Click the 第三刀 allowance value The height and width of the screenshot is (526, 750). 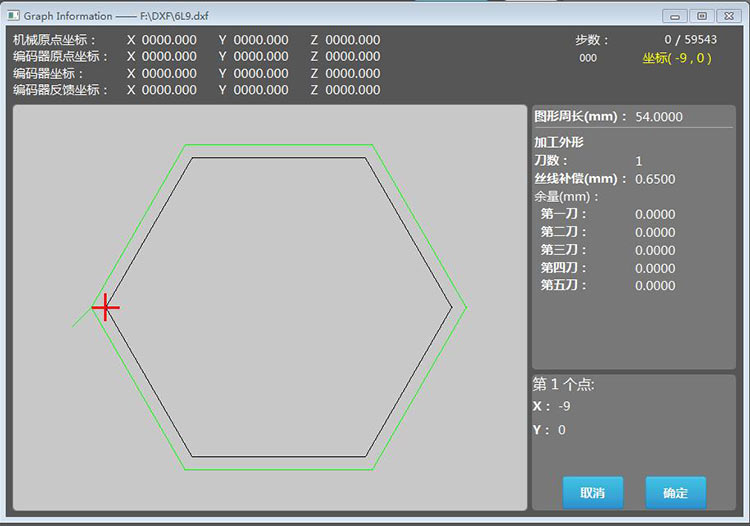[655, 250]
